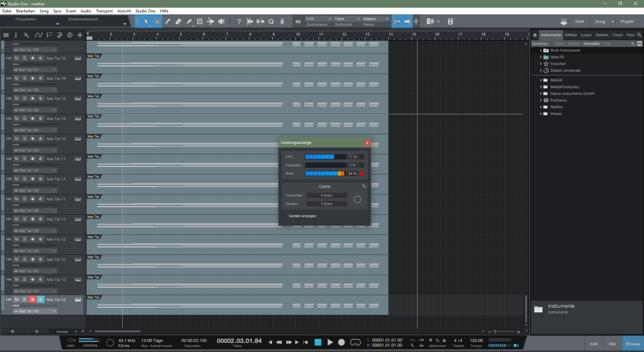This screenshot has width=644, height=352.
Task: Select the listen (speaker) tool
Action: pos(221,22)
